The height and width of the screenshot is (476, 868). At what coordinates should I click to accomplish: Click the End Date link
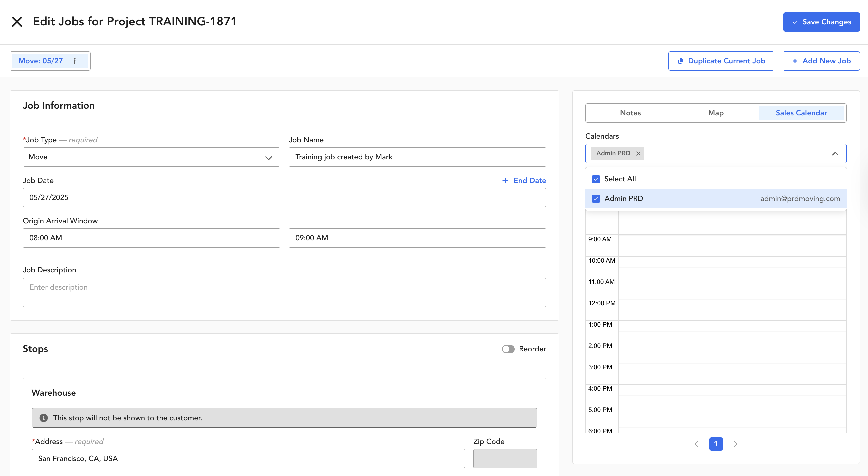click(x=524, y=181)
